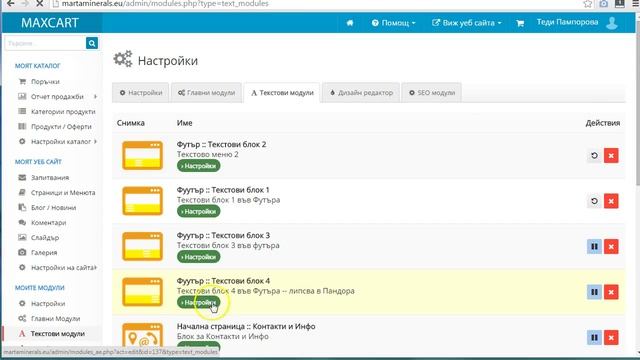Switch to SEO модули tab
The width and height of the screenshot is (640, 360).
click(431, 93)
